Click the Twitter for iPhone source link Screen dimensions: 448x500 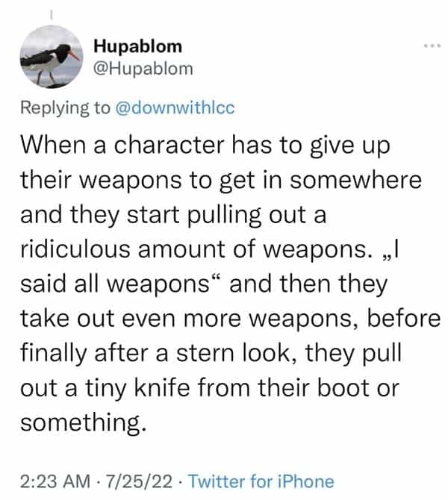pos(261,481)
